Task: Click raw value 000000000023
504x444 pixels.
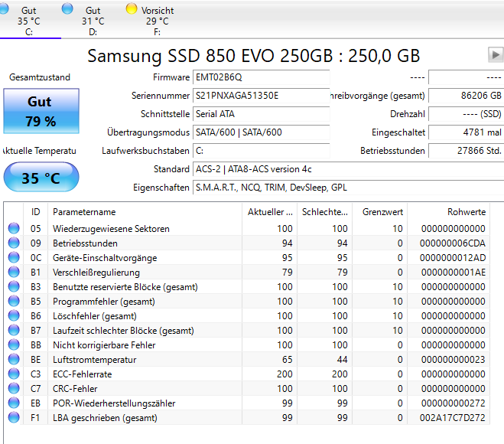Action: tap(454, 360)
